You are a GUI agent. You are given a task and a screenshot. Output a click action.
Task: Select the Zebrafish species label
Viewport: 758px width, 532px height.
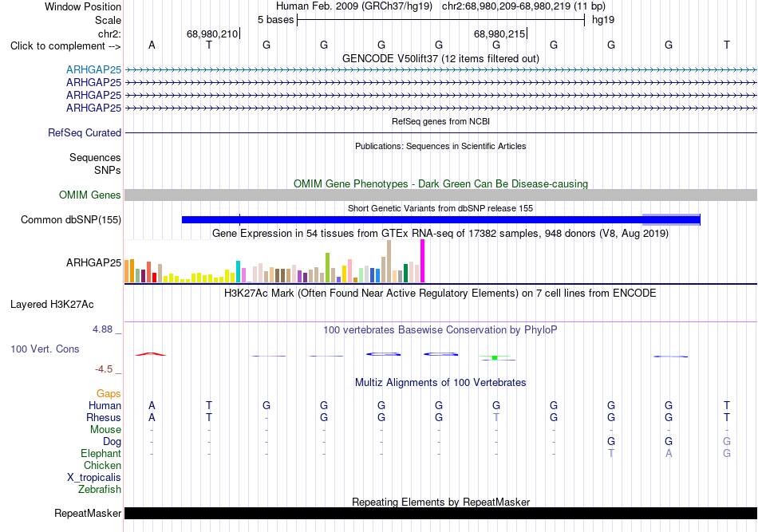[100, 490]
